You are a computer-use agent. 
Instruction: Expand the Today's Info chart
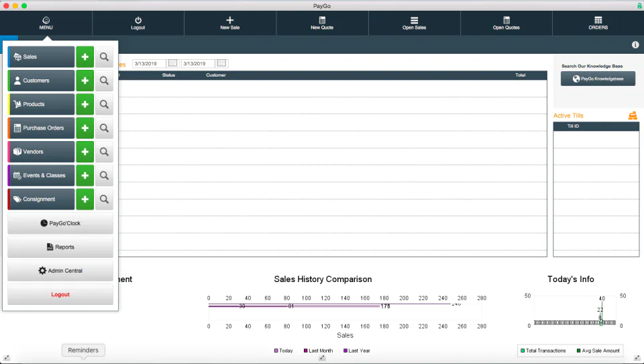click(x=637, y=358)
